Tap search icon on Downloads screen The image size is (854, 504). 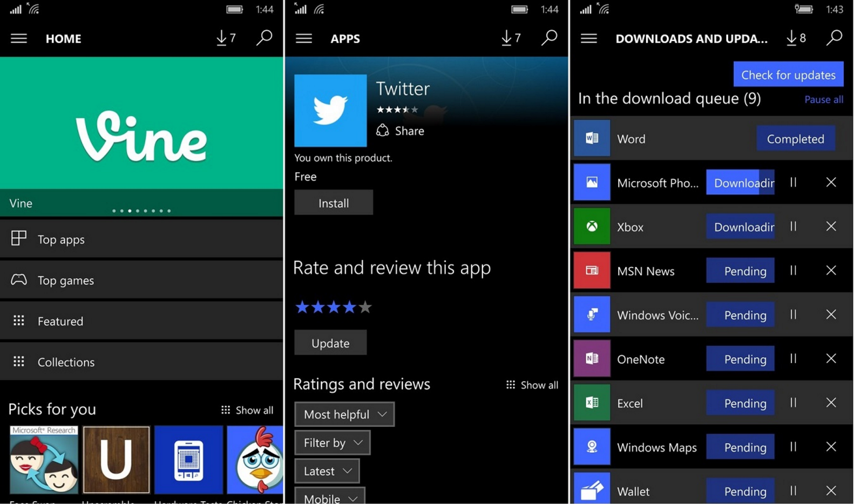coord(834,38)
